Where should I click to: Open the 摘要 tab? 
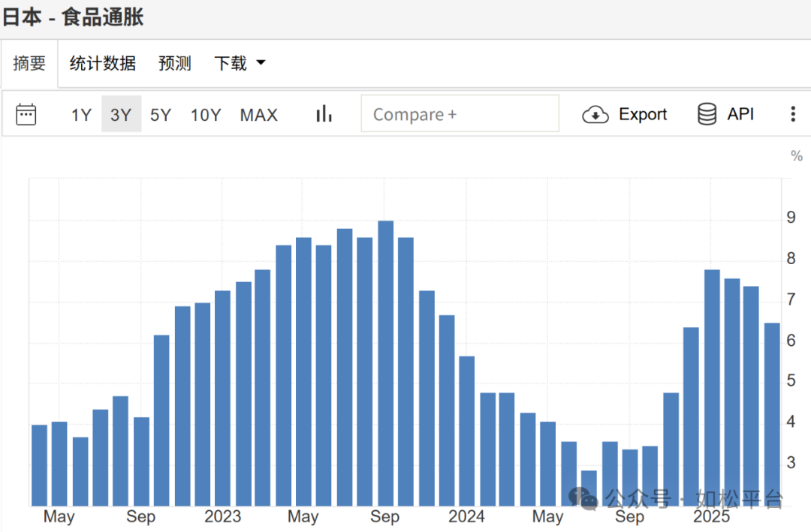(29, 63)
